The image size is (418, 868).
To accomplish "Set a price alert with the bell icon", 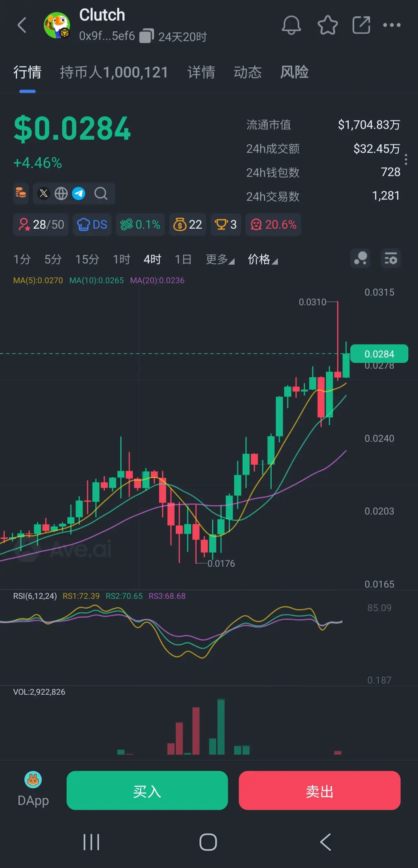I will tap(291, 25).
